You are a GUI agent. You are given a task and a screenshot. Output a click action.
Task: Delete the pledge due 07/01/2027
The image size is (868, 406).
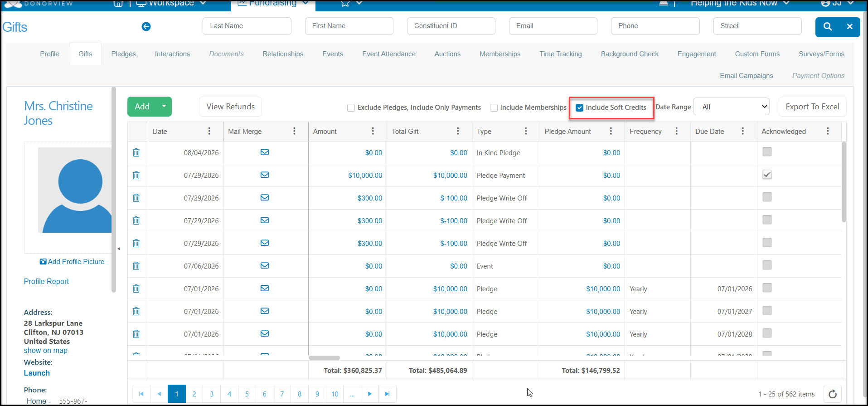(136, 311)
